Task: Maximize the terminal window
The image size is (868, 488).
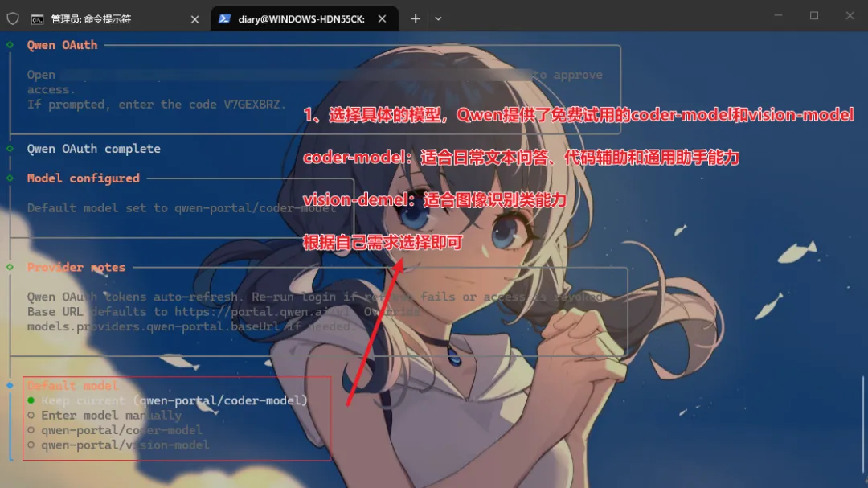Action: (813, 15)
